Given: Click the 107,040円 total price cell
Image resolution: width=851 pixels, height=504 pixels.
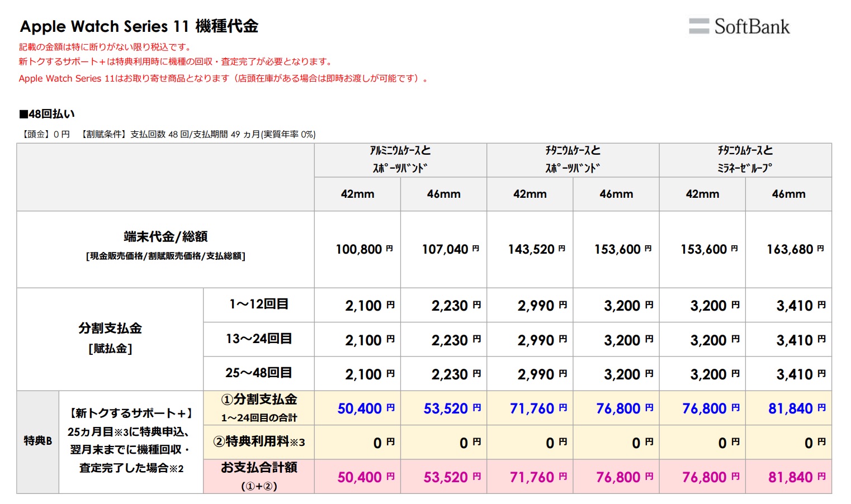Looking at the screenshot, I should [x=450, y=249].
